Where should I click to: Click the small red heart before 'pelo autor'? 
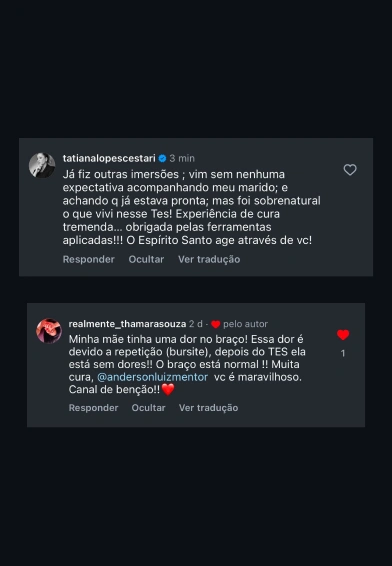click(215, 324)
